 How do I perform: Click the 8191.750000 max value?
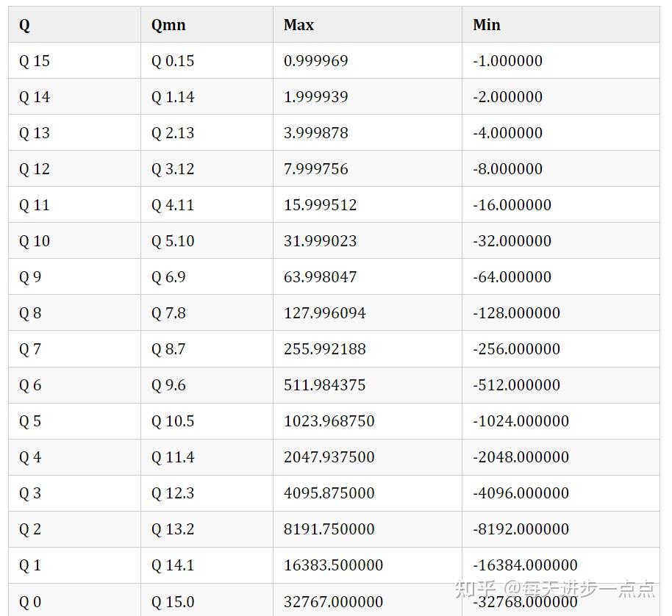[329, 529]
